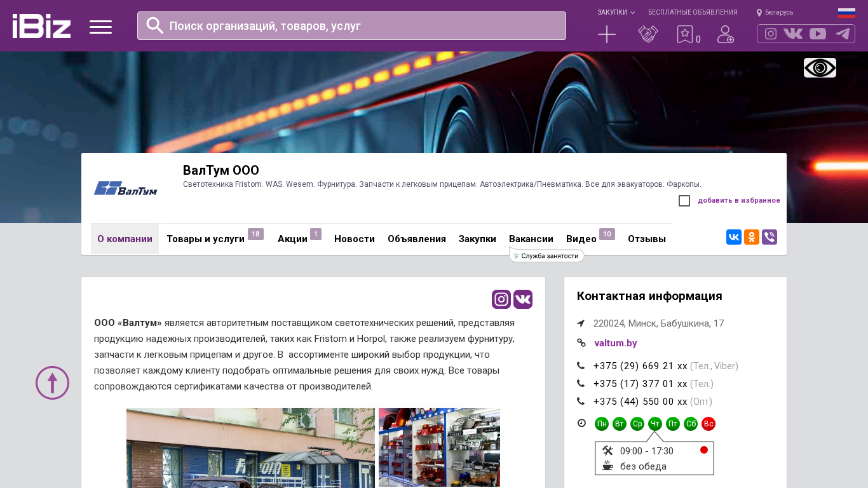Select Monday (Пн) working hours
The width and height of the screenshot is (868, 488).
click(602, 424)
